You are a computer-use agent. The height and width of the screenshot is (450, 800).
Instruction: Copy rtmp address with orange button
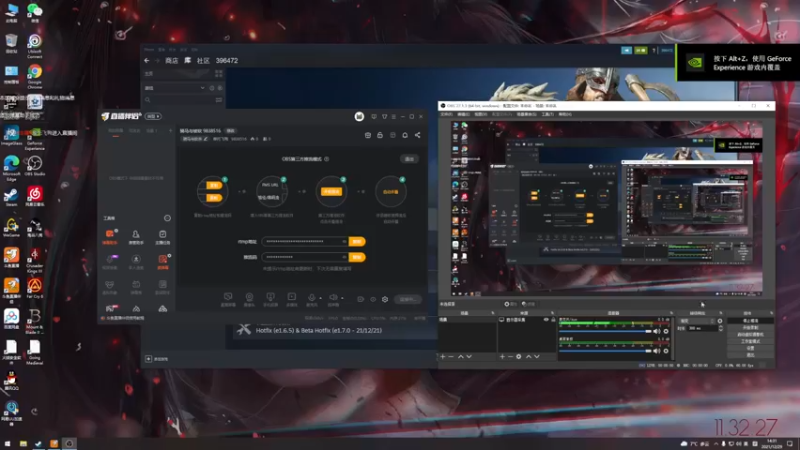357,241
